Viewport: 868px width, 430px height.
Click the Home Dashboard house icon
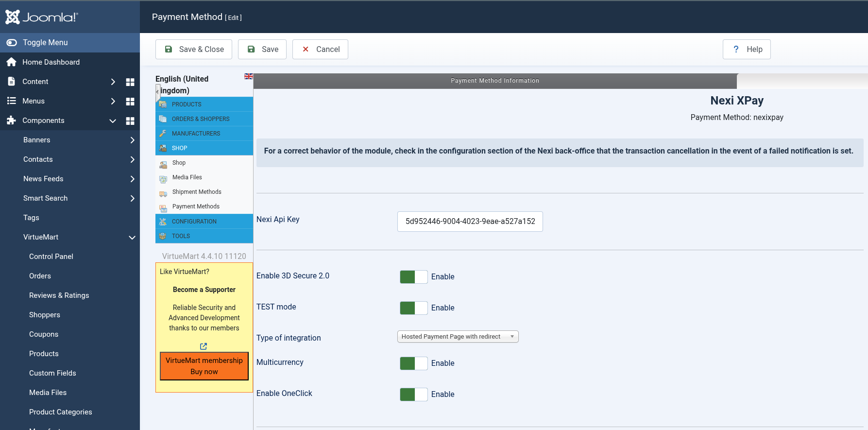(x=11, y=62)
